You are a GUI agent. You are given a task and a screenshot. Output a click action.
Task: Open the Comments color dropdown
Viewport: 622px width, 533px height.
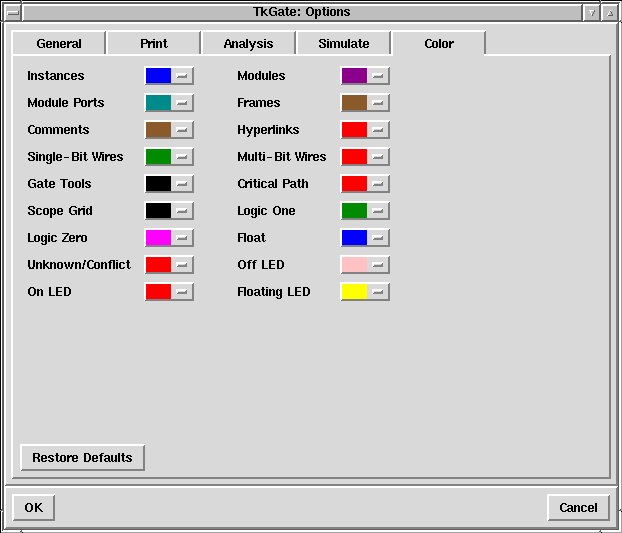tap(182, 130)
